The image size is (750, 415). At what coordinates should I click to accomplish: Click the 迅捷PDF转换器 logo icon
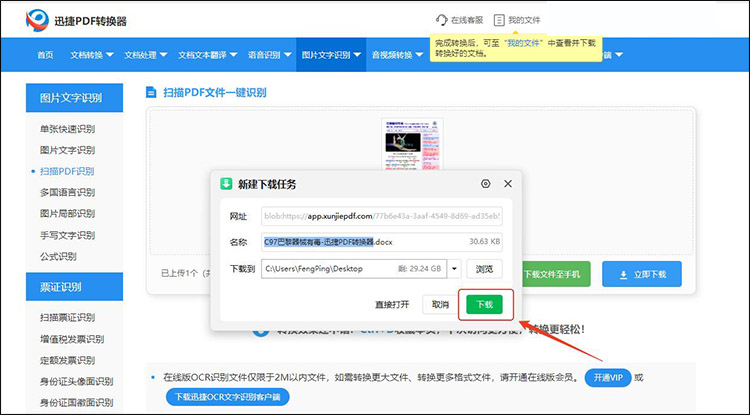pyautogui.click(x=37, y=20)
